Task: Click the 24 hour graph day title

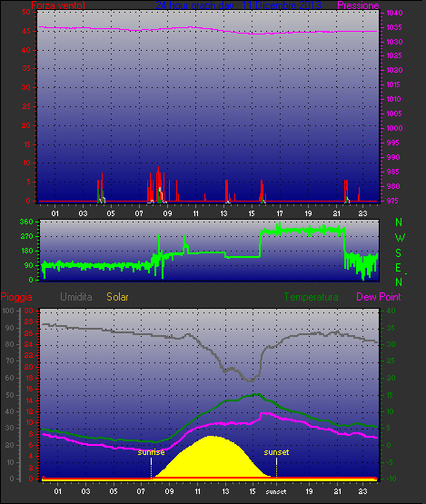Action: pyautogui.click(x=238, y=5)
